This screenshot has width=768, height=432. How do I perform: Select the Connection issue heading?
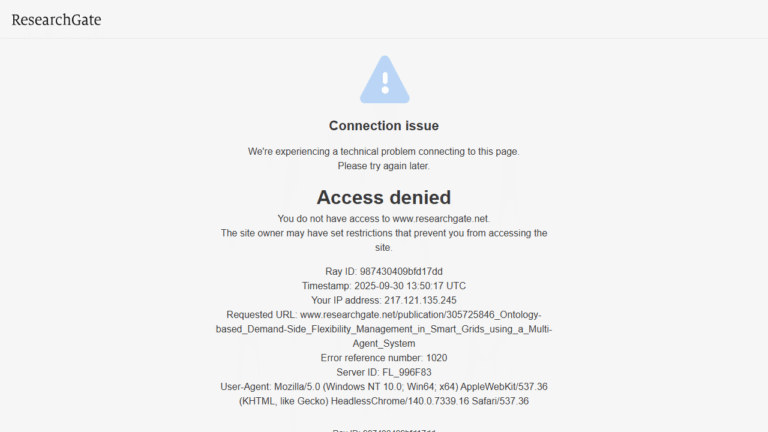pyautogui.click(x=384, y=126)
